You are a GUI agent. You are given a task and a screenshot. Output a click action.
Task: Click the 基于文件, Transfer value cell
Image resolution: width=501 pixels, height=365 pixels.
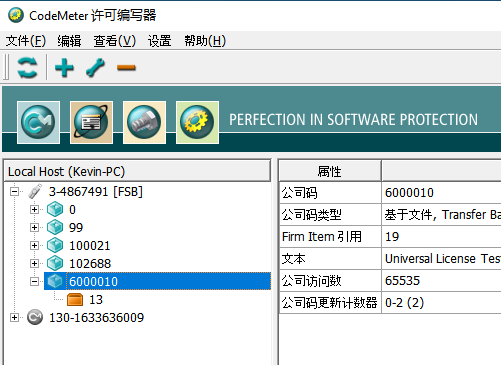tap(441, 215)
